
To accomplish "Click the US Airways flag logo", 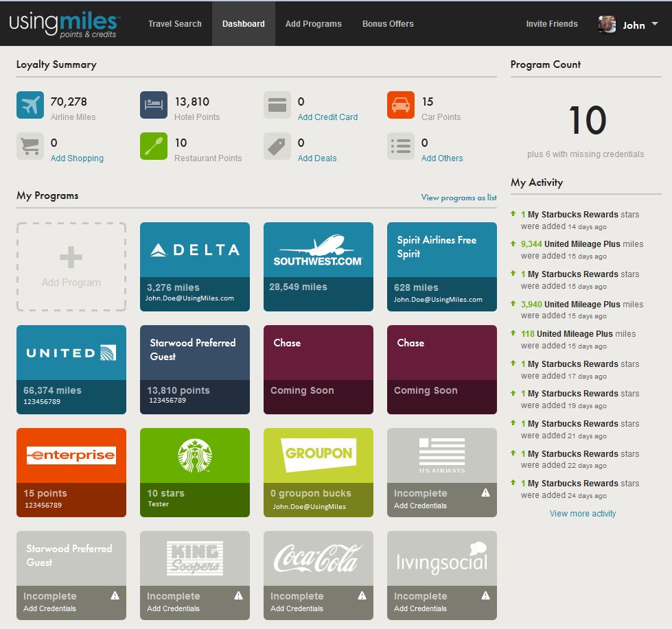I will 442,455.
